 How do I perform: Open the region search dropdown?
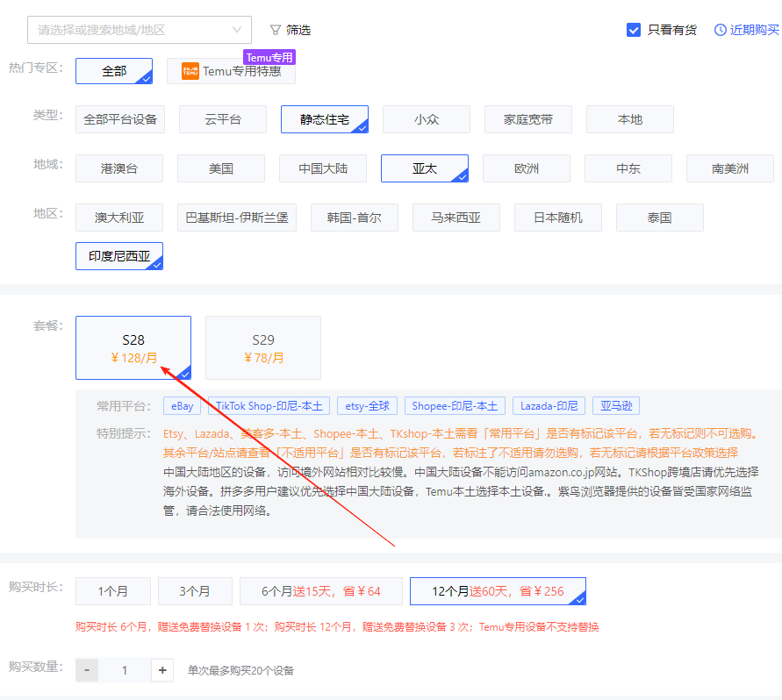point(140,30)
